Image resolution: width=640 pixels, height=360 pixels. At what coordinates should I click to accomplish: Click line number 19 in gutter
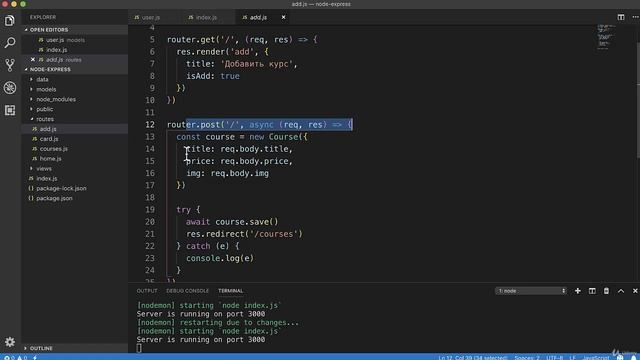tap(150, 209)
